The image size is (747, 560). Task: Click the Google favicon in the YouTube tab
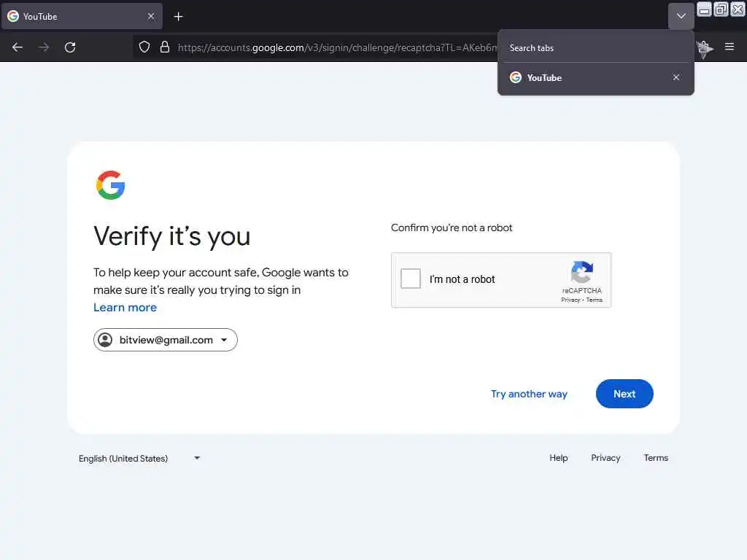13,16
